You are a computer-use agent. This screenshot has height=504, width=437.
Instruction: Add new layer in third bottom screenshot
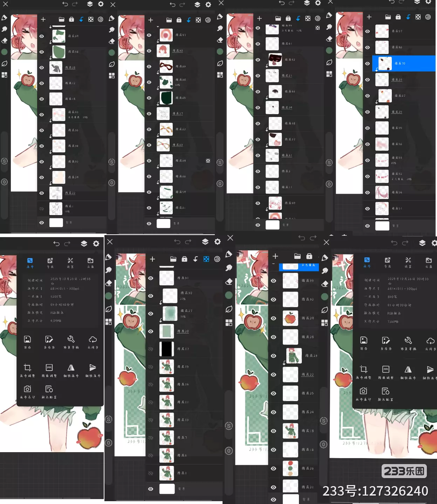tap(275, 256)
